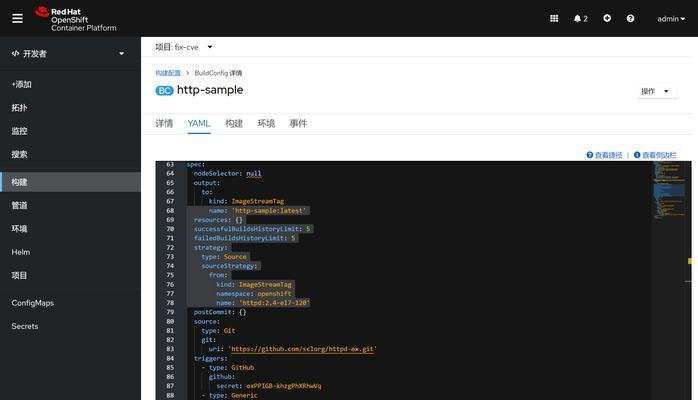Screen dimensions: 698x400
Task: Click the github httpd-ex.git URL in YAML
Action: pyautogui.click(x=302, y=349)
